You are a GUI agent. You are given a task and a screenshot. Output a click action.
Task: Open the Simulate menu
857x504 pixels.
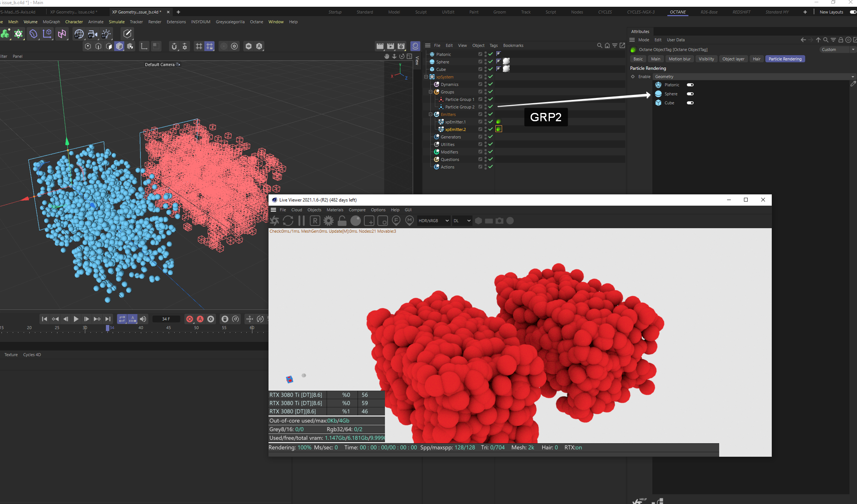tap(116, 22)
